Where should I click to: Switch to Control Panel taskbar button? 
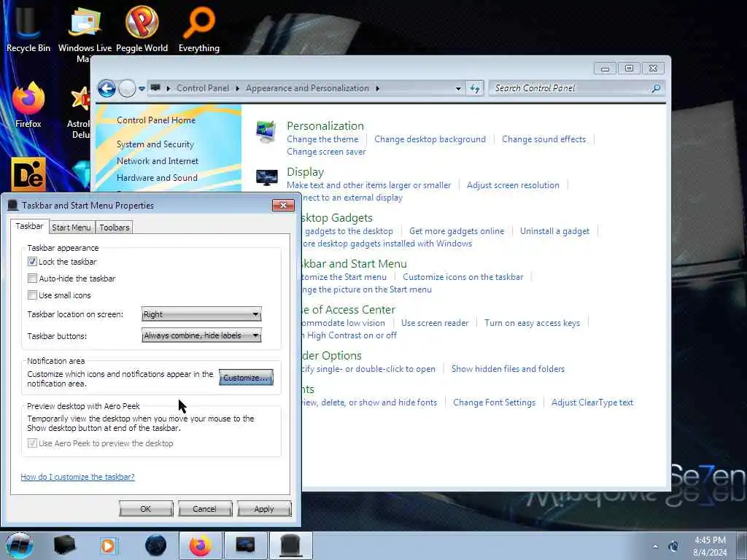click(245, 545)
